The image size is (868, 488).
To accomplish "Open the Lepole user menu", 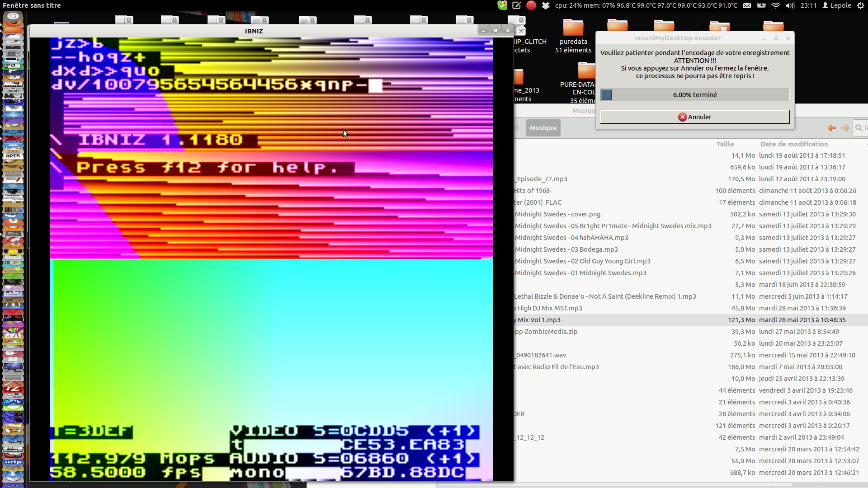I will click(x=837, y=5).
